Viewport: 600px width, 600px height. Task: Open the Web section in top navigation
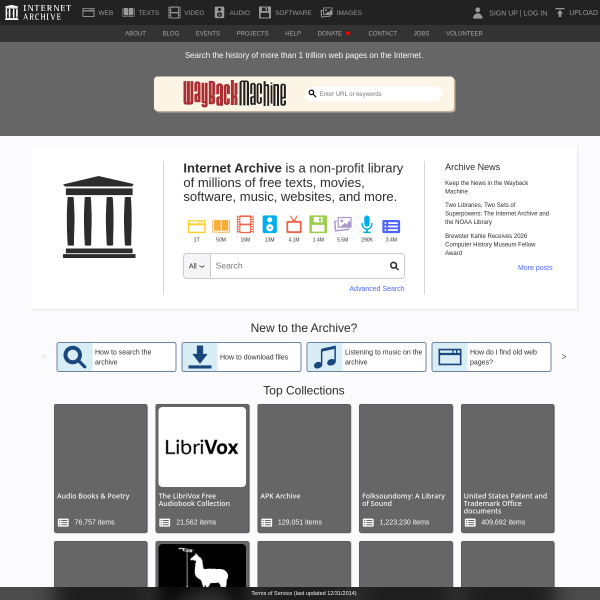click(x=98, y=13)
